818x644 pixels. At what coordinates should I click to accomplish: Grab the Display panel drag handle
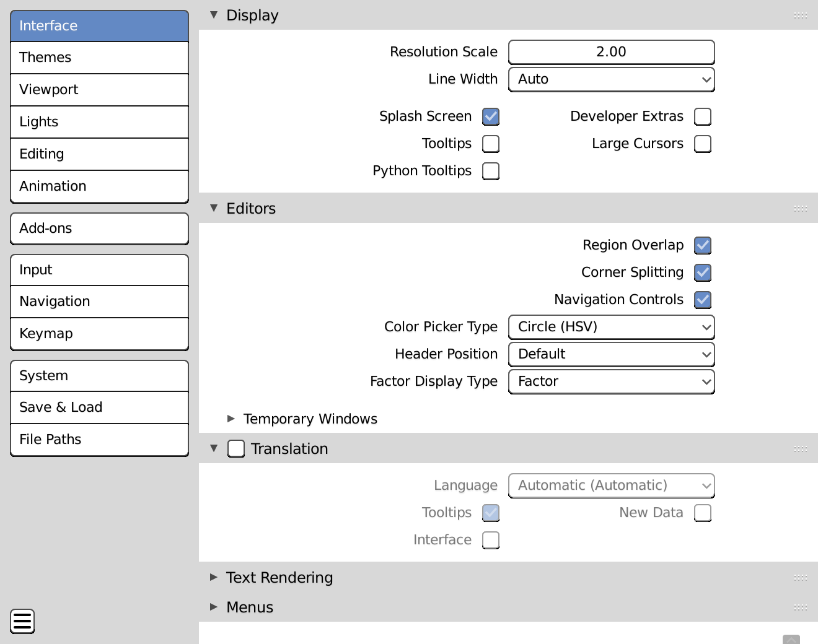[801, 15]
